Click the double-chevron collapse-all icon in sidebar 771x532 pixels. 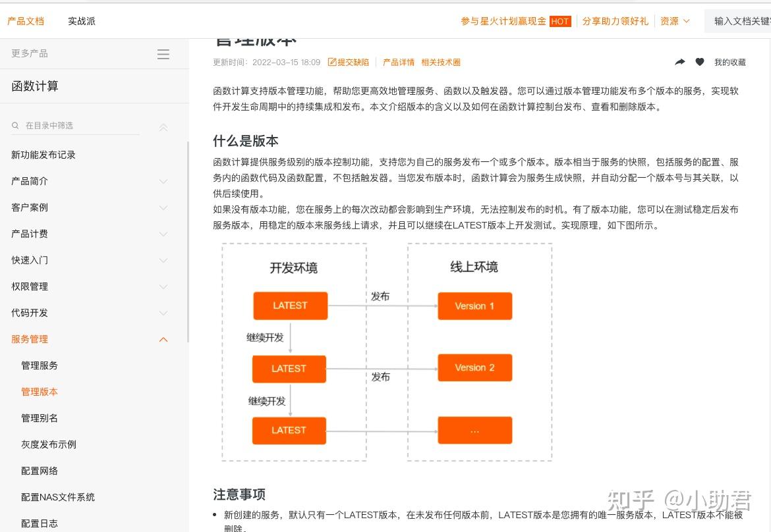[x=163, y=126]
